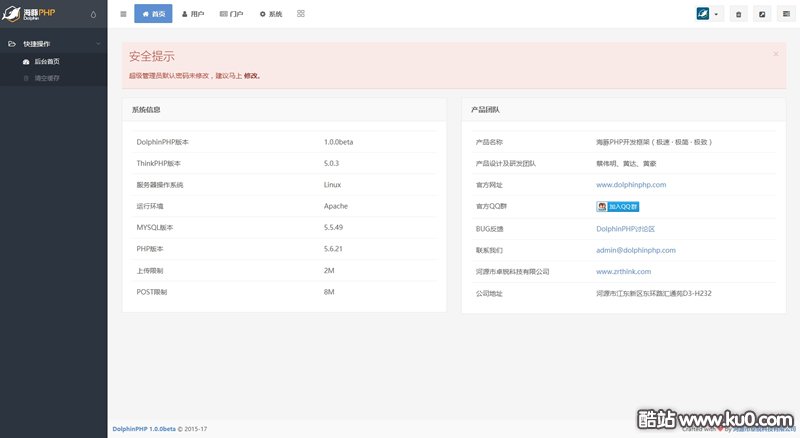Click the Linux value cell

click(332, 185)
